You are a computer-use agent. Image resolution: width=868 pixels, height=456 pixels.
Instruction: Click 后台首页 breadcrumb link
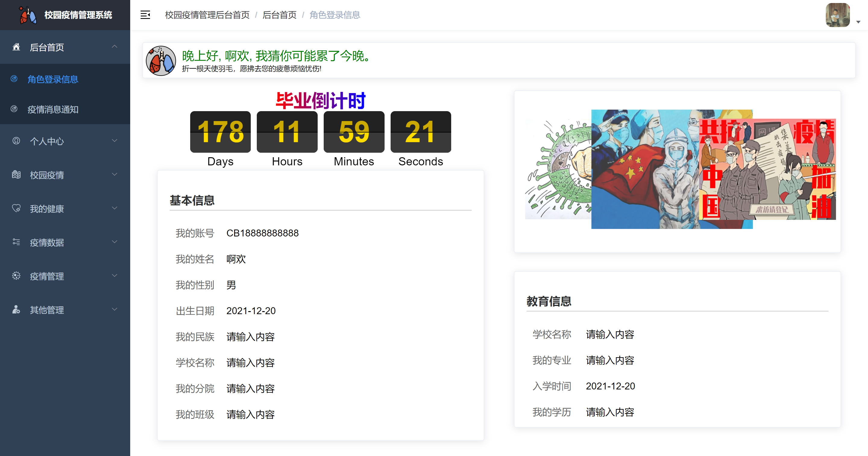tap(279, 15)
